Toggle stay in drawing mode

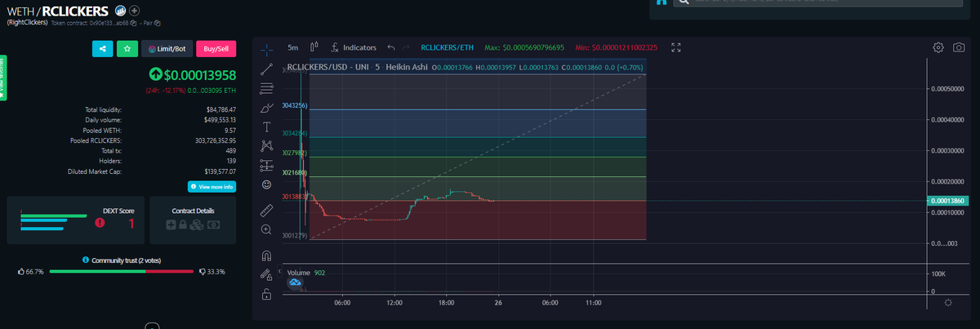click(x=266, y=275)
